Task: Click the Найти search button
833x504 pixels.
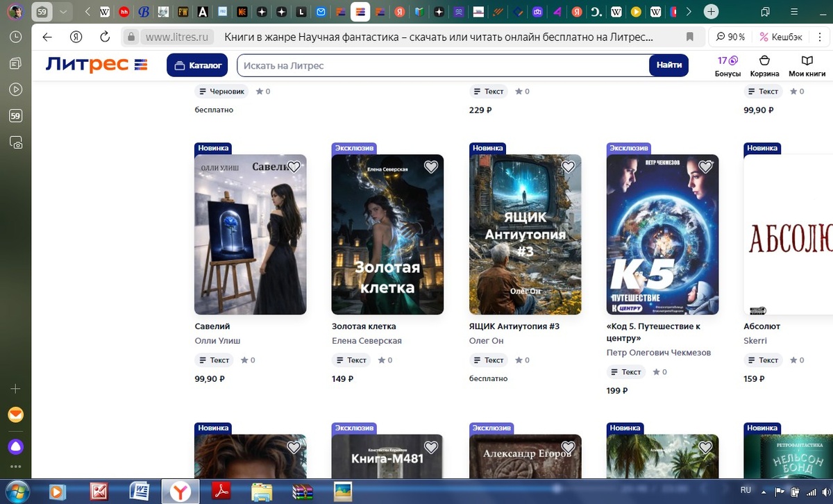Action: pos(669,65)
